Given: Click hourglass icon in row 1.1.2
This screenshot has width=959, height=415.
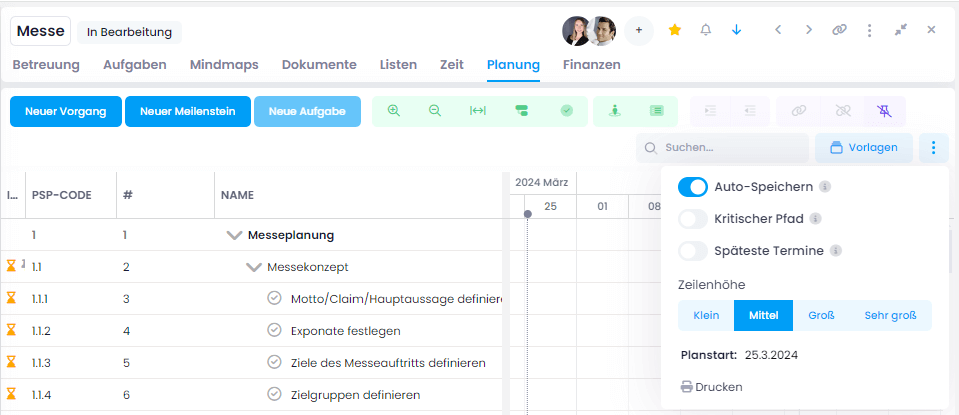Looking at the screenshot, I should (11, 330).
